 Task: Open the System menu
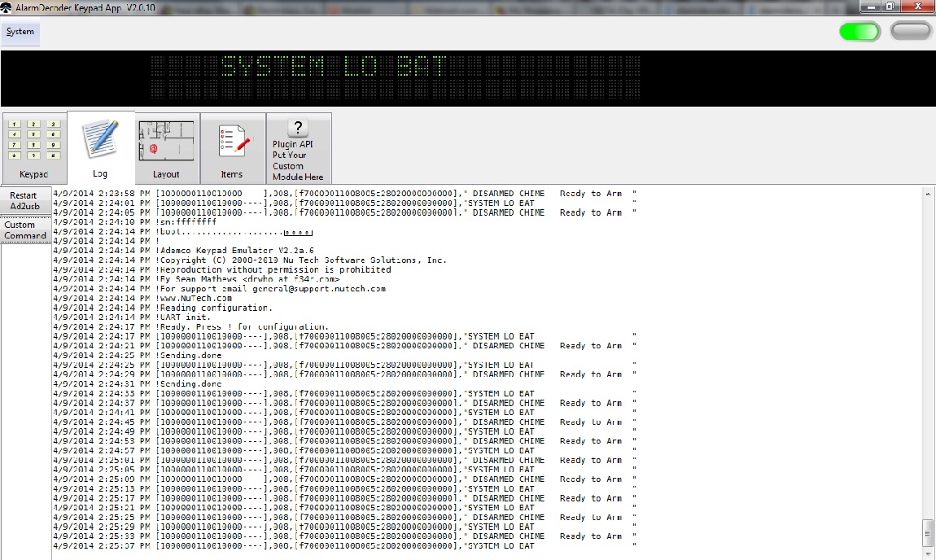20,32
